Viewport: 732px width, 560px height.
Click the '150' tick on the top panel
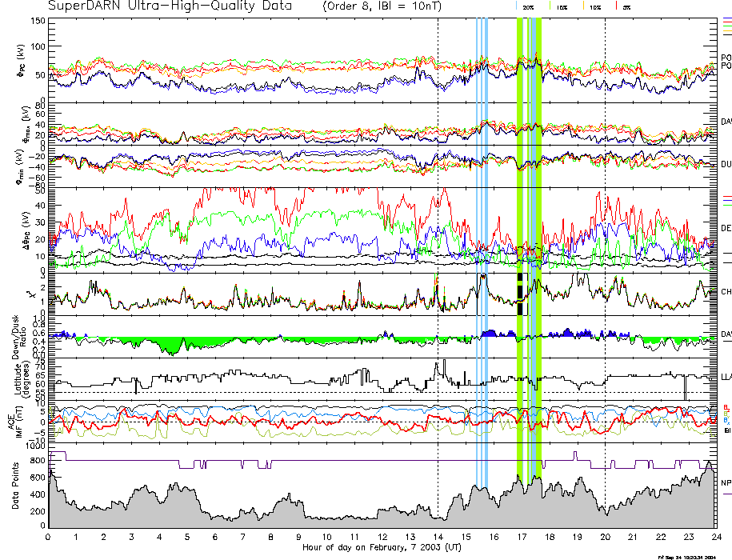(38, 21)
